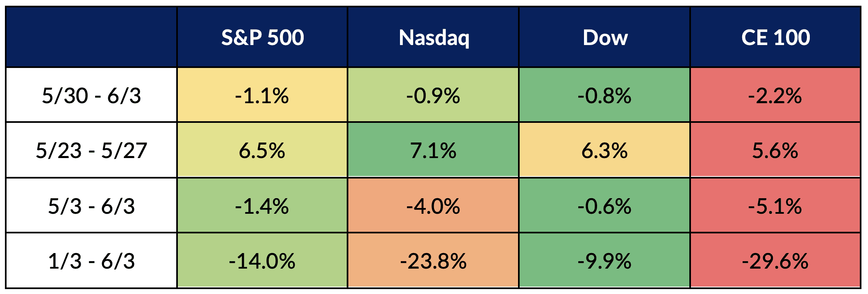The width and height of the screenshot is (868, 294).
Task: Click the -0.6% Dow cell
Action: (x=605, y=206)
